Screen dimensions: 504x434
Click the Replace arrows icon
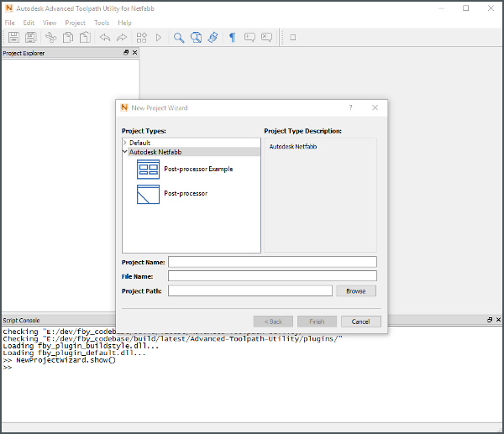[x=213, y=37]
